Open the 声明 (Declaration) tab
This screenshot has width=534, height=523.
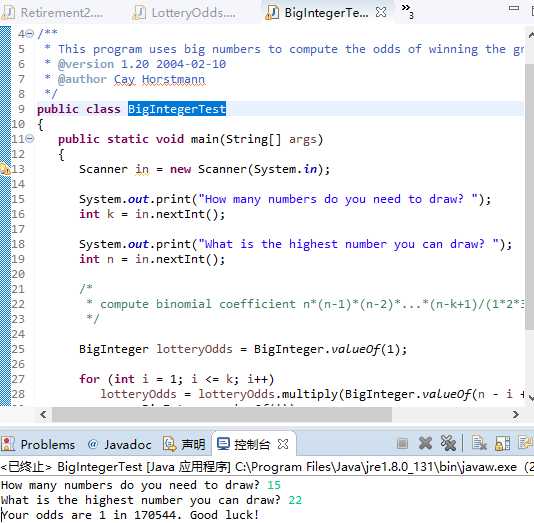(184, 444)
